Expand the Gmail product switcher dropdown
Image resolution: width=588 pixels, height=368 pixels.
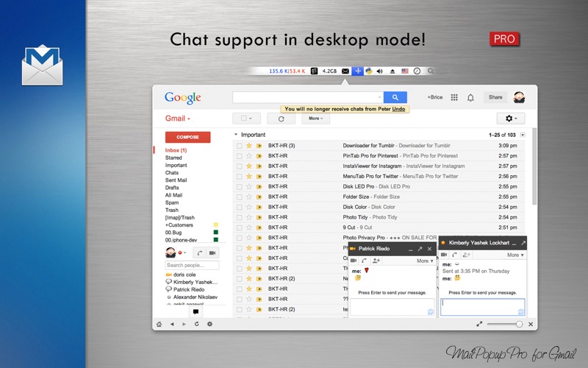click(x=178, y=118)
